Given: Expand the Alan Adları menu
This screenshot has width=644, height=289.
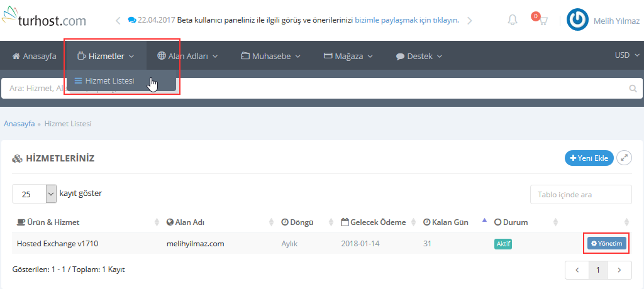Looking at the screenshot, I should point(187,56).
